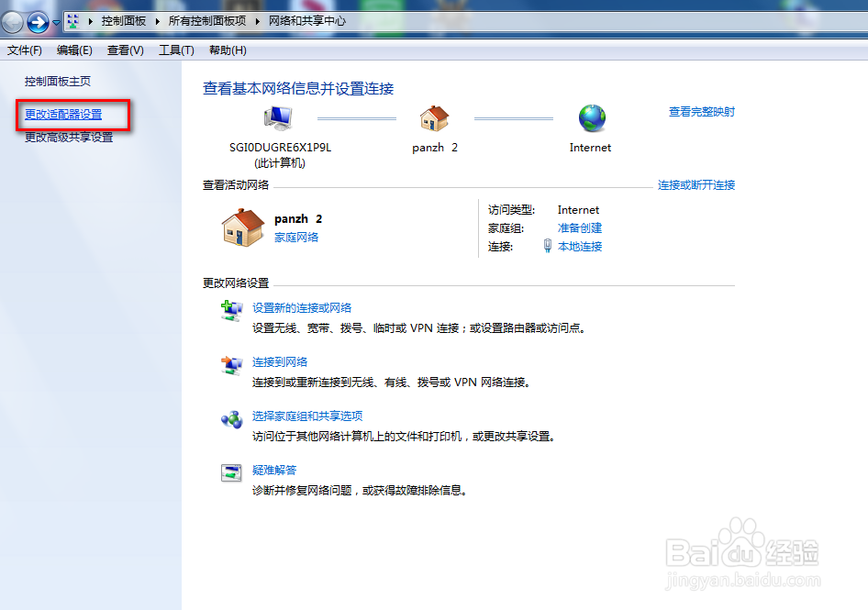Open 更改适配器设置 link

[x=63, y=115]
